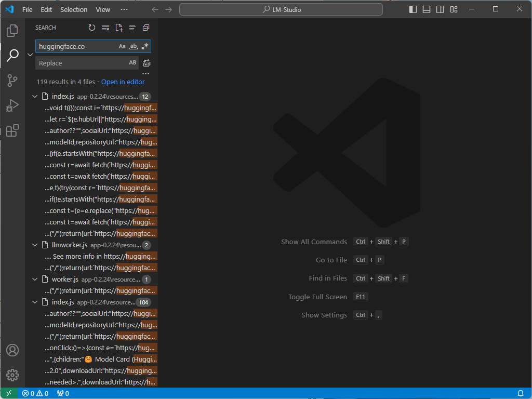Go forward with the navigation arrow
Viewport: 532px width, 399px height.
[169, 9]
